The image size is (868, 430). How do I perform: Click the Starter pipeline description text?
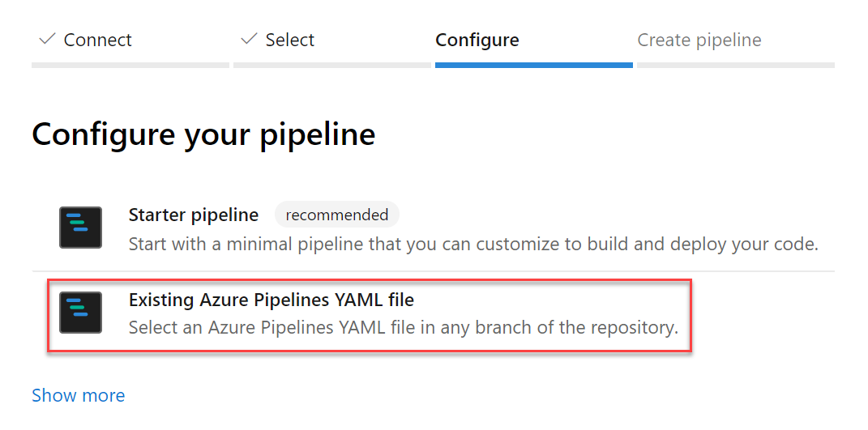coord(473,244)
